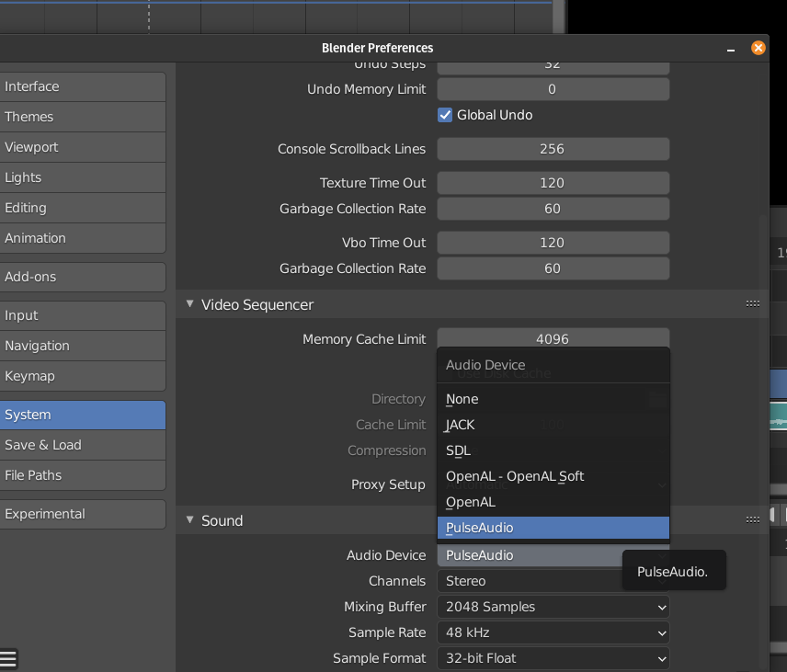Click the Texture Time Out field
Viewport: 787px width, 672px height.
tap(553, 183)
